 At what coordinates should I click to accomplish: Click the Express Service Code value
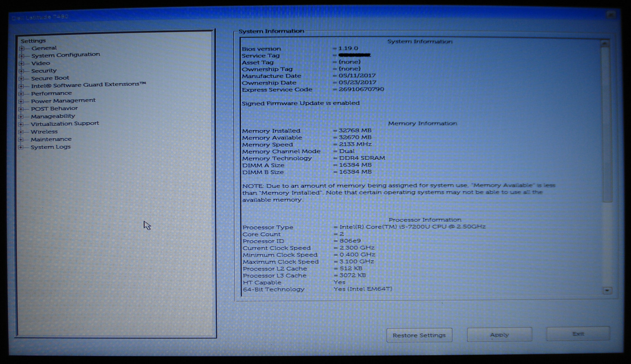361,89
